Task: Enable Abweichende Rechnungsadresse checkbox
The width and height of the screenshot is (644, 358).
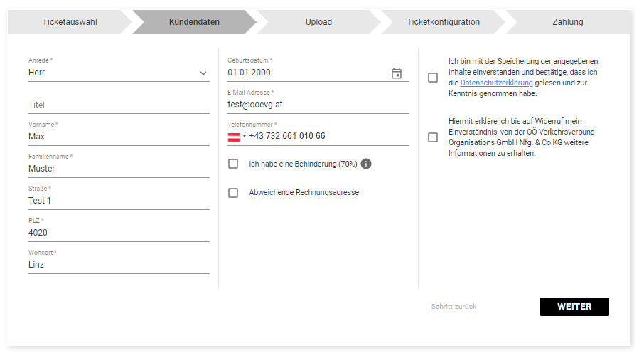Action: 233,193
